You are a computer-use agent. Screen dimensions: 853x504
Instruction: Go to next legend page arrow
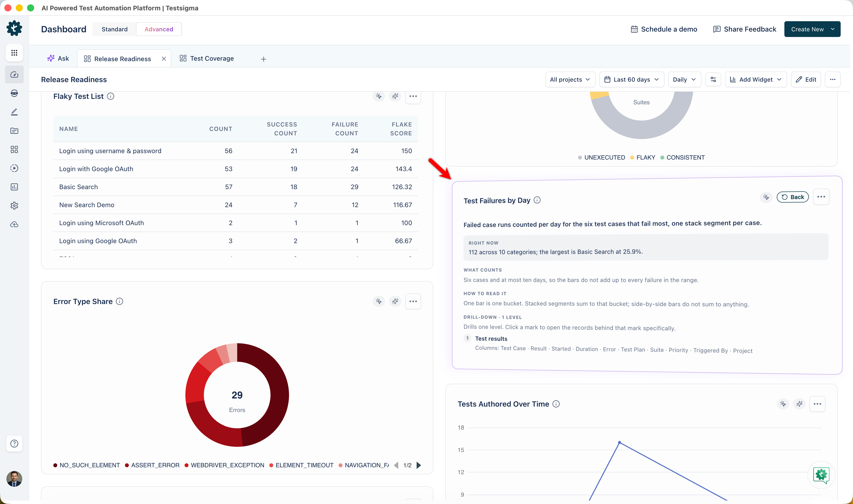pos(419,465)
